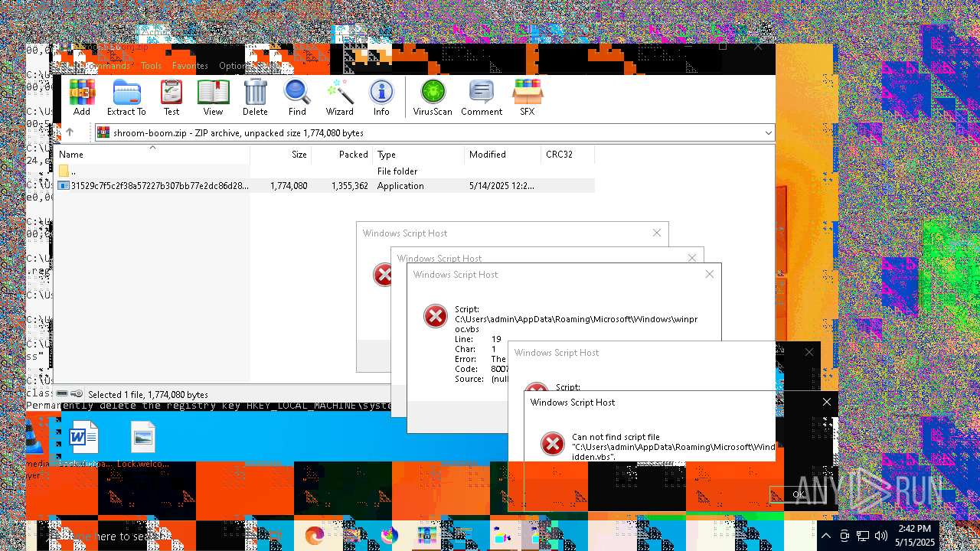This screenshot has height=551, width=980.
Task: Click 'Selected 1 file' status bar text
Action: click(148, 395)
